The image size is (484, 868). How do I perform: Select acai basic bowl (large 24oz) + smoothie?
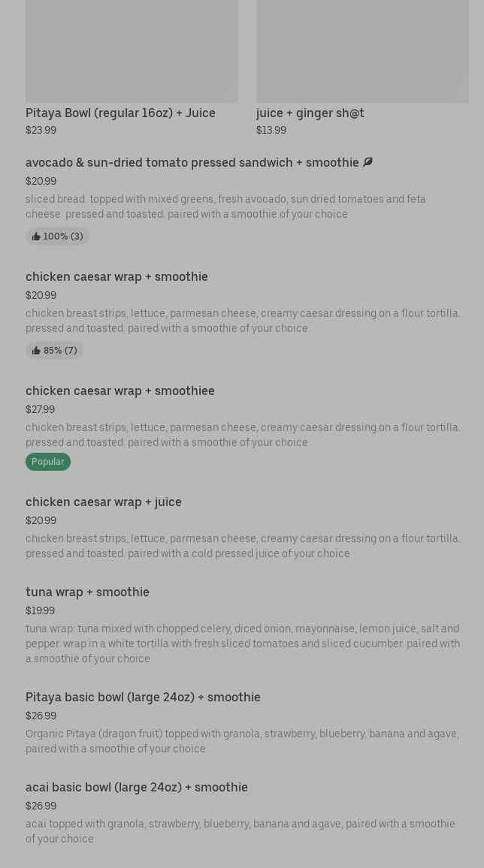pyautogui.click(x=137, y=787)
